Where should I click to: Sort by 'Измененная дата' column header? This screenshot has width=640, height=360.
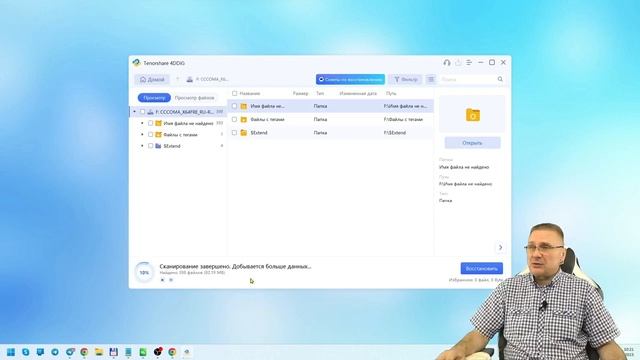[358, 93]
